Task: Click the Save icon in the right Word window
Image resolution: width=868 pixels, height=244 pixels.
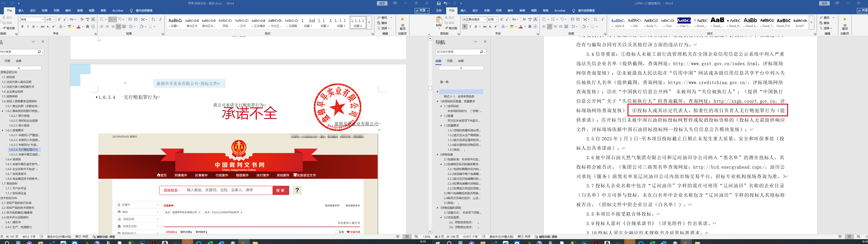Action: click(x=439, y=3)
